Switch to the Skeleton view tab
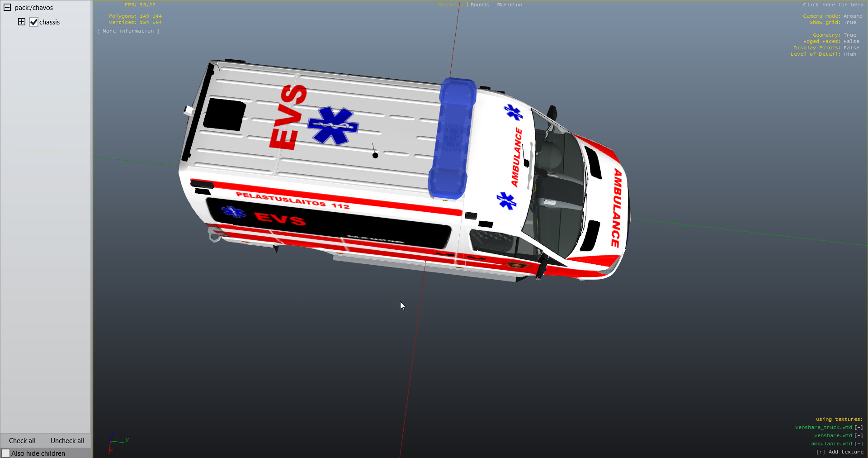This screenshot has height=458, width=868. (x=509, y=5)
